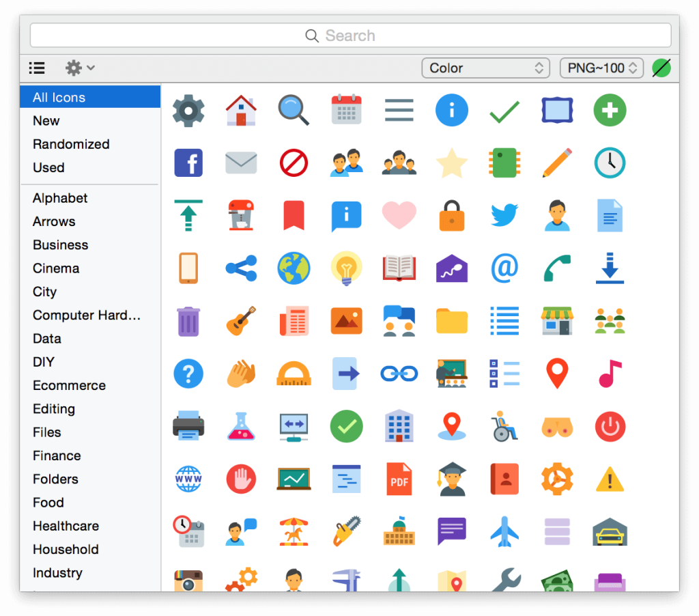Screen dimensions: 699x616
Task: Open the Used icons list
Action: coord(46,167)
